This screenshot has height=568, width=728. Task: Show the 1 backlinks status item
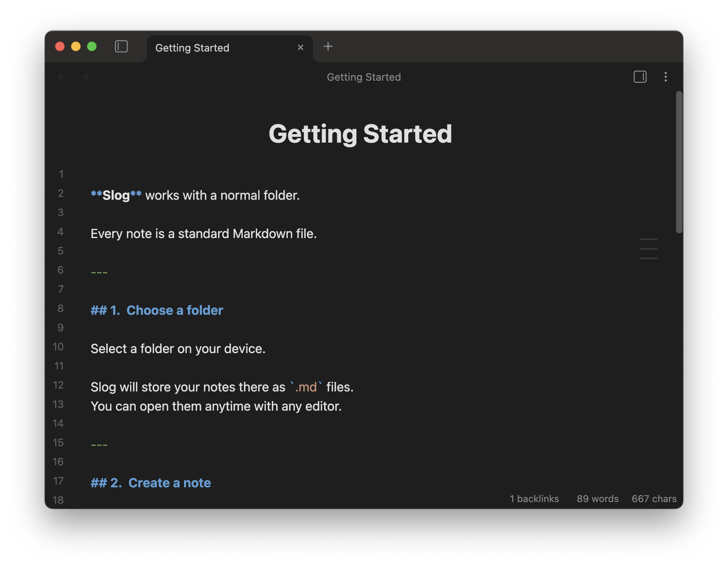pos(534,499)
